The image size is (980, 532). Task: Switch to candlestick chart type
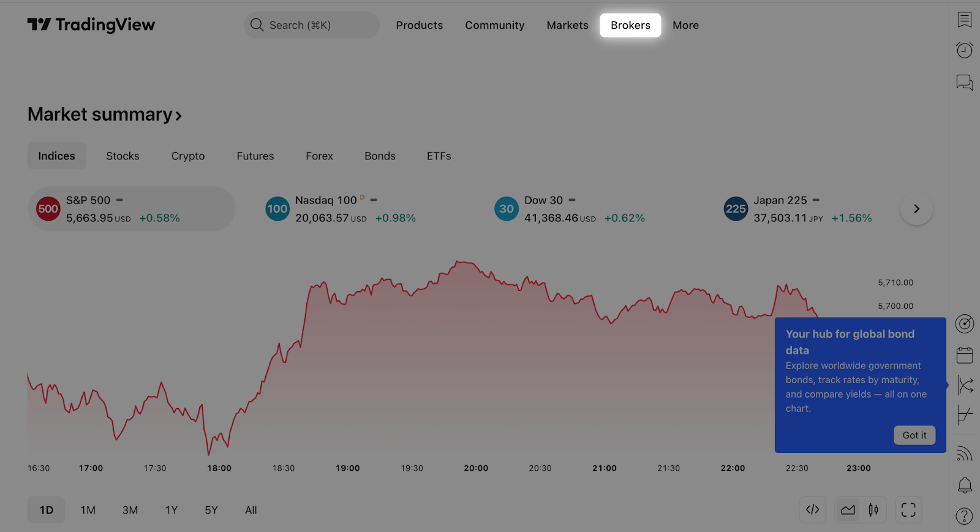pyautogui.click(x=873, y=509)
